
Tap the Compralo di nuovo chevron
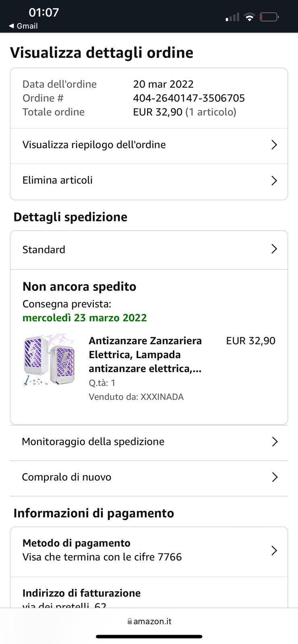click(275, 477)
